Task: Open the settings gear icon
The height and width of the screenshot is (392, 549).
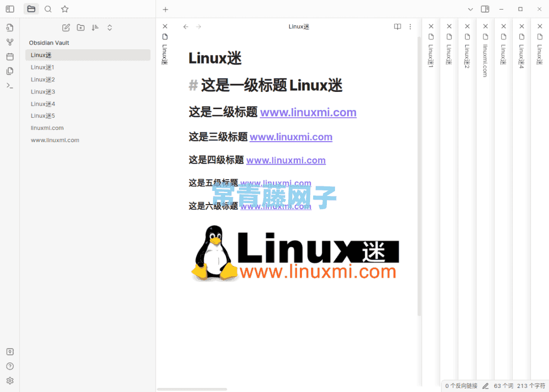Action: pos(10,380)
